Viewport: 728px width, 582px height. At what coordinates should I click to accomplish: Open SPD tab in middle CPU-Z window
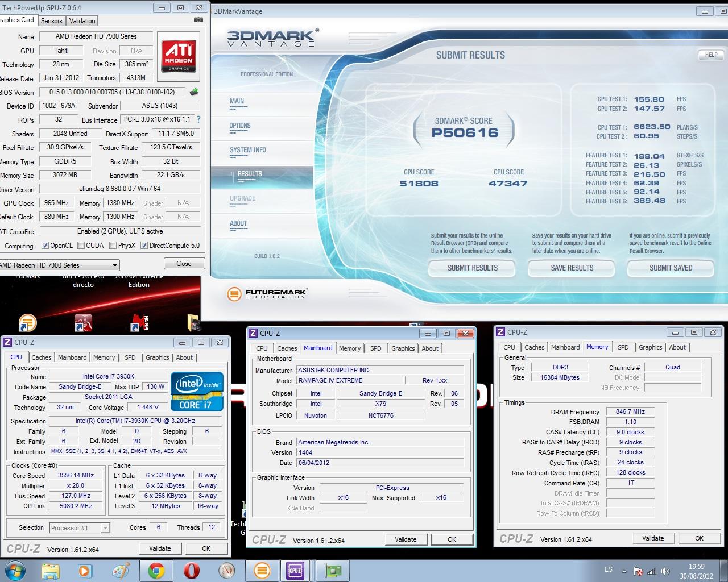pyautogui.click(x=376, y=348)
